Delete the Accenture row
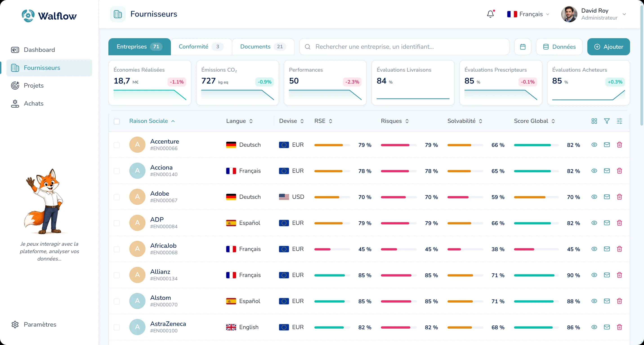644x345 pixels. 619,145
